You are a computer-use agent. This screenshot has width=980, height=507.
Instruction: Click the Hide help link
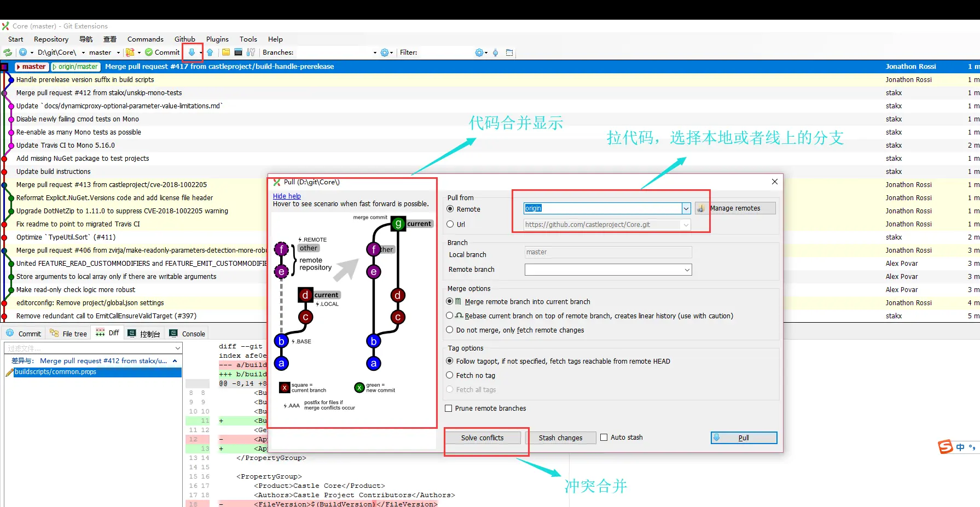pos(287,196)
